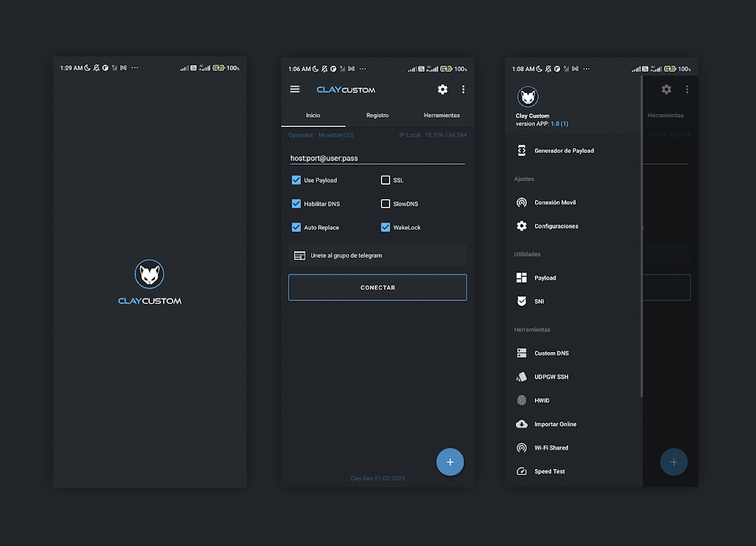Click the Wi-Fi Shared icon
The height and width of the screenshot is (546, 756).
point(522,448)
